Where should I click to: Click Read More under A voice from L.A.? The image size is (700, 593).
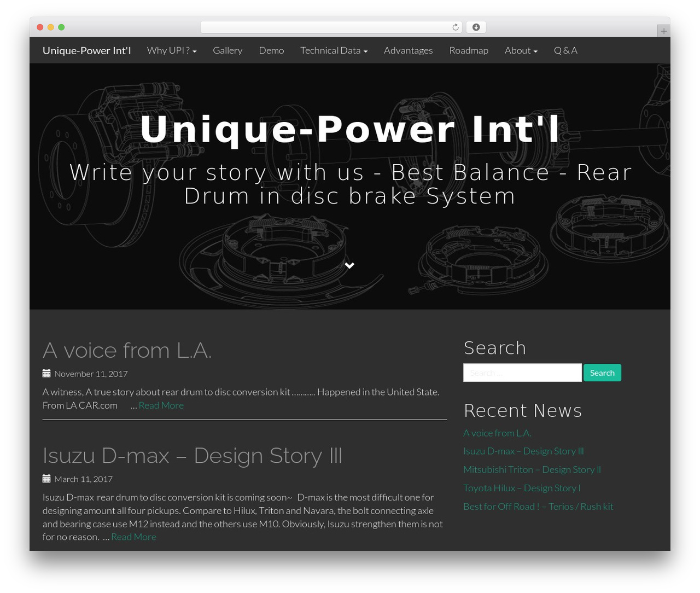pyautogui.click(x=161, y=405)
